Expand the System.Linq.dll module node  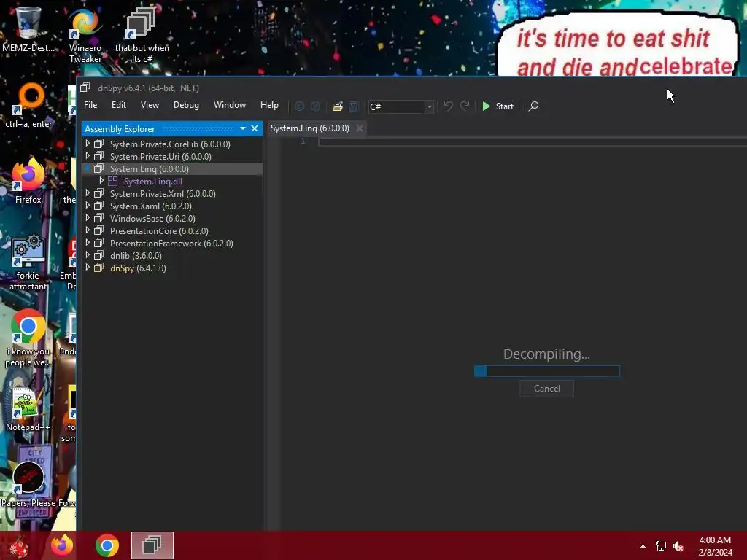pos(101,181)
